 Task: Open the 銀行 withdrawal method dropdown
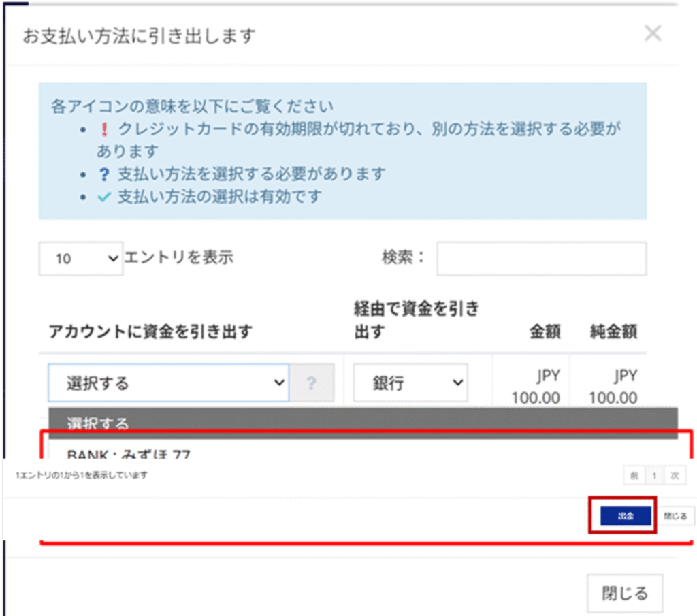410,383
